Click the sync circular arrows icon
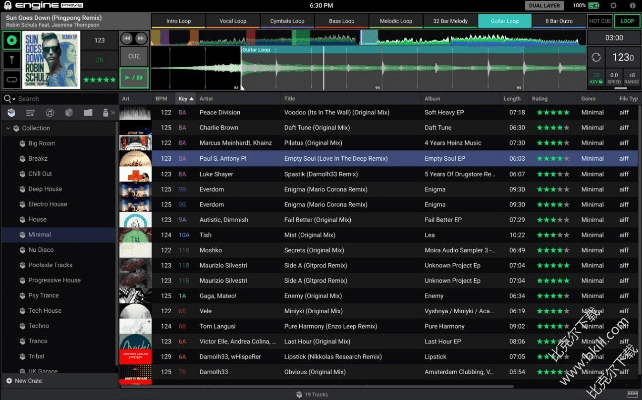This screenshot has height=400, width=642. tap(597, 58)
